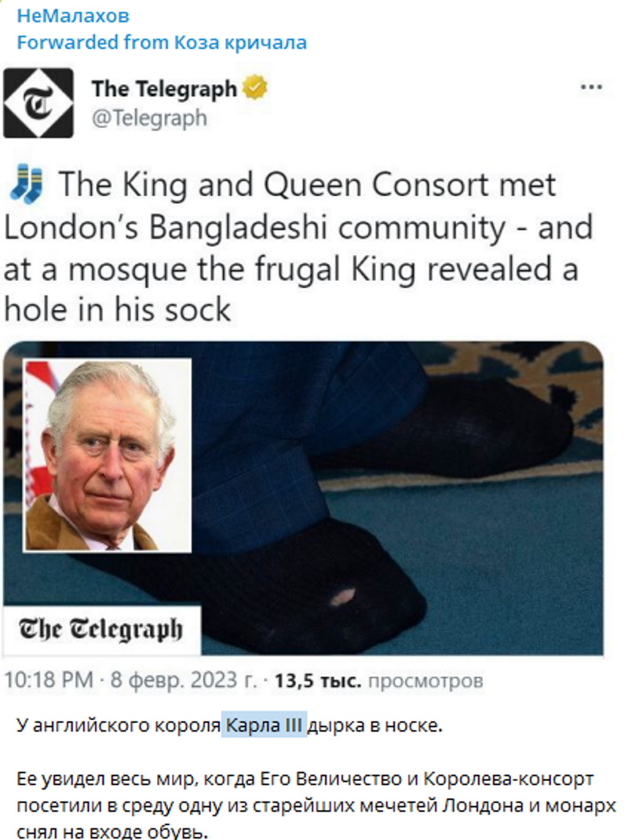Open the inset portrait photo
The image size is (628, 840).
click(108, 455)
